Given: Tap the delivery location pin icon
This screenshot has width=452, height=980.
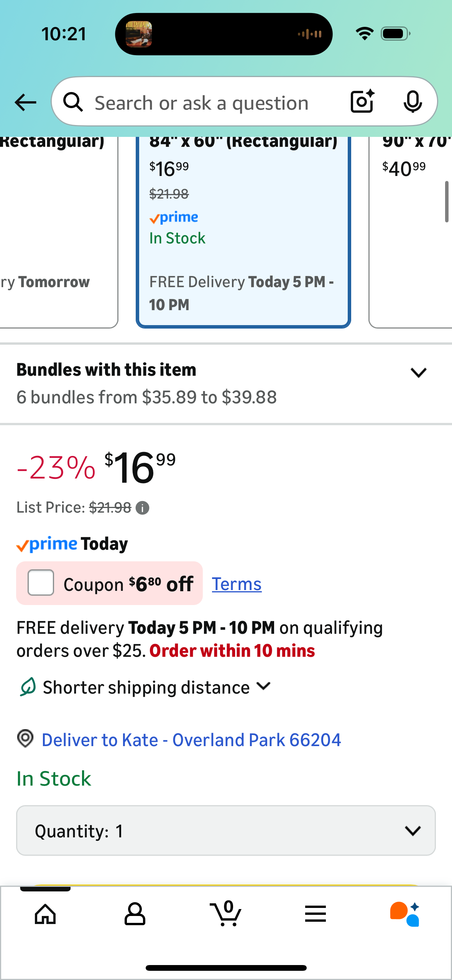Looking at the screenshot, I should [26, 738].
